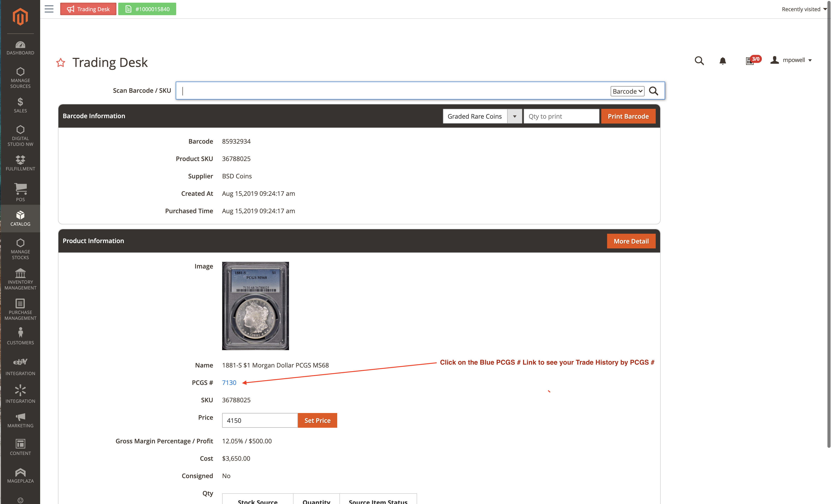The height and width of the screenshot is (504, 831).
Task: Toggle the hamburger menu to collapse the sidebar
Action: (x=49, y=9)
